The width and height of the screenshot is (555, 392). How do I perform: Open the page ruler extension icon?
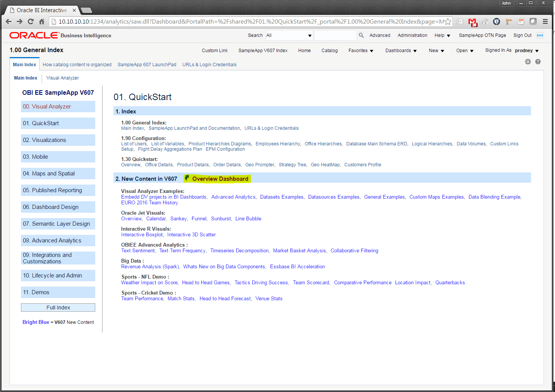pos(509,22)
